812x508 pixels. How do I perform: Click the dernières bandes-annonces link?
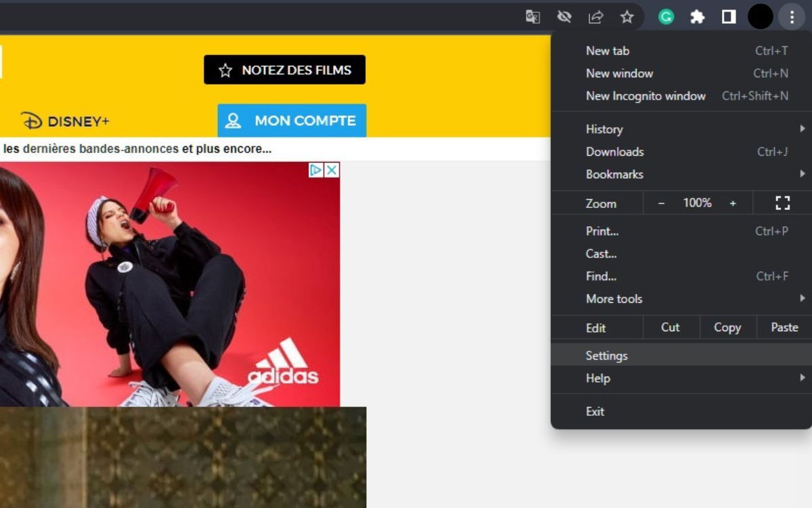pyautogui.click(x=101, y=149)
